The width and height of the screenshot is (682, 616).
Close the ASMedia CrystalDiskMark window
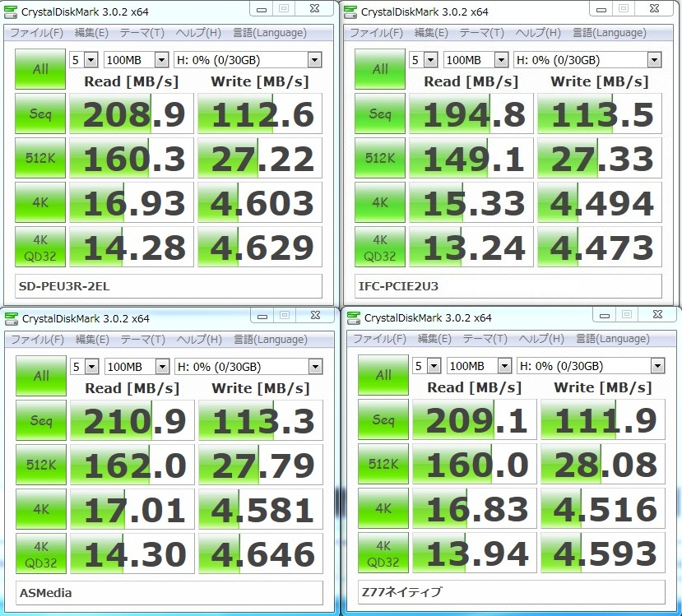[x=315, y=315]
